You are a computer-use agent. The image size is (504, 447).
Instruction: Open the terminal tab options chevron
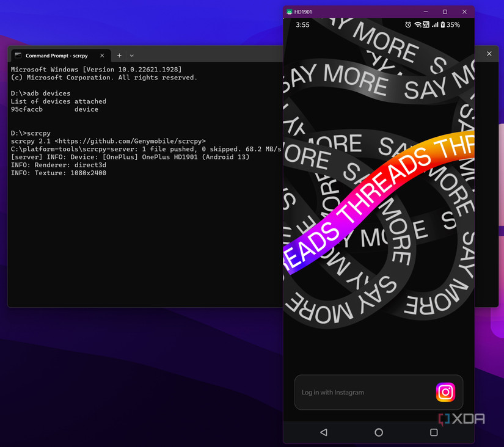point(131,55)
